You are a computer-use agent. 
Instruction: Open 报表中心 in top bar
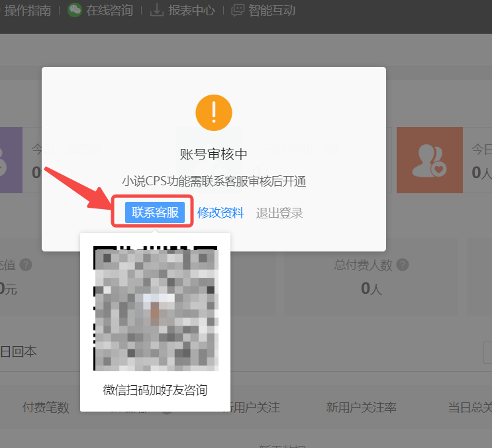tap(191, 11)
